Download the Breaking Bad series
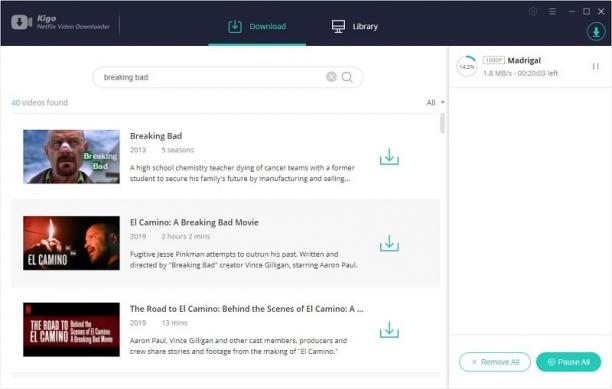This screenshot has width=612, height=389. [x=389, y=157]
